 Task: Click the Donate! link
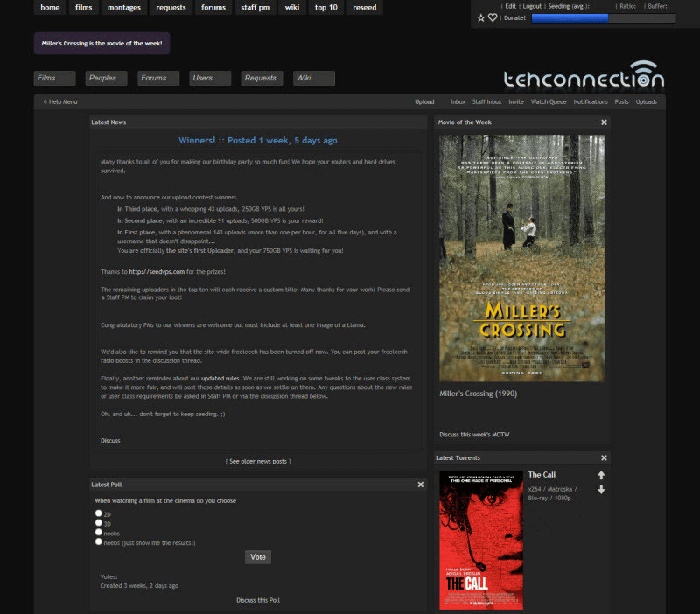point(514,17)
